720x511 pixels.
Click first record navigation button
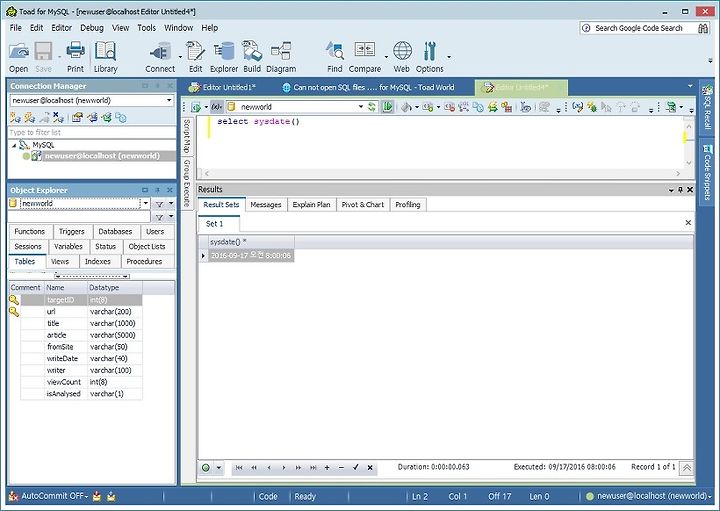click(x=239, y=467)
